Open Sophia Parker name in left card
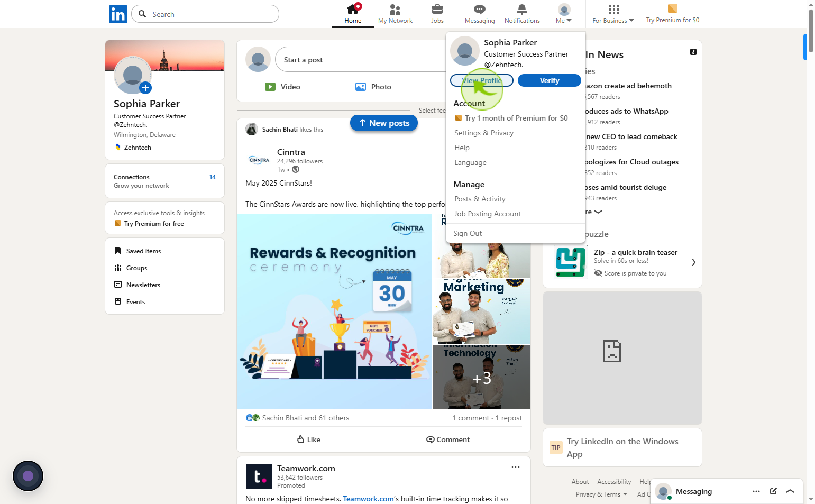 click(x=146, y=104)
